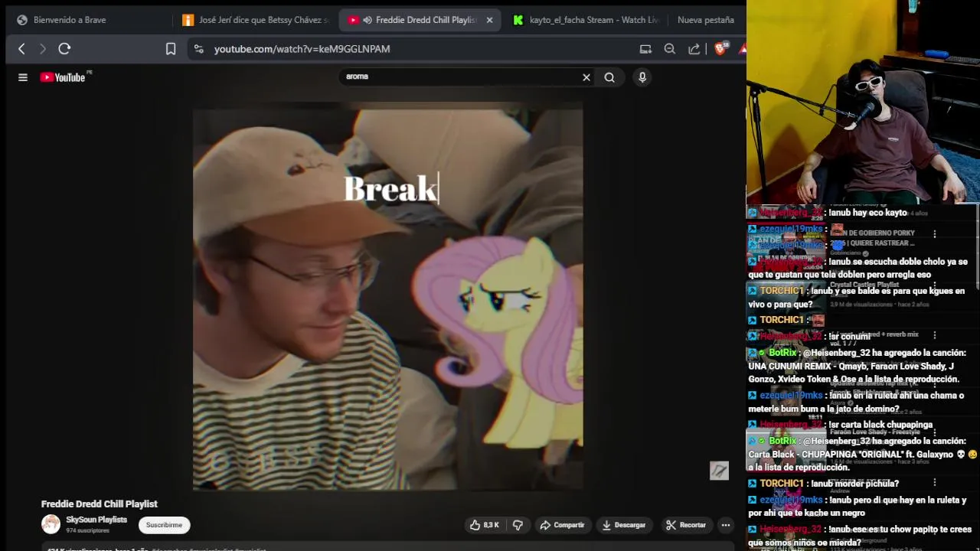Image resolution: width=980 pixels, height=551 pixels.
Task: Run search with magnifier button
Action: pos(609,77)
